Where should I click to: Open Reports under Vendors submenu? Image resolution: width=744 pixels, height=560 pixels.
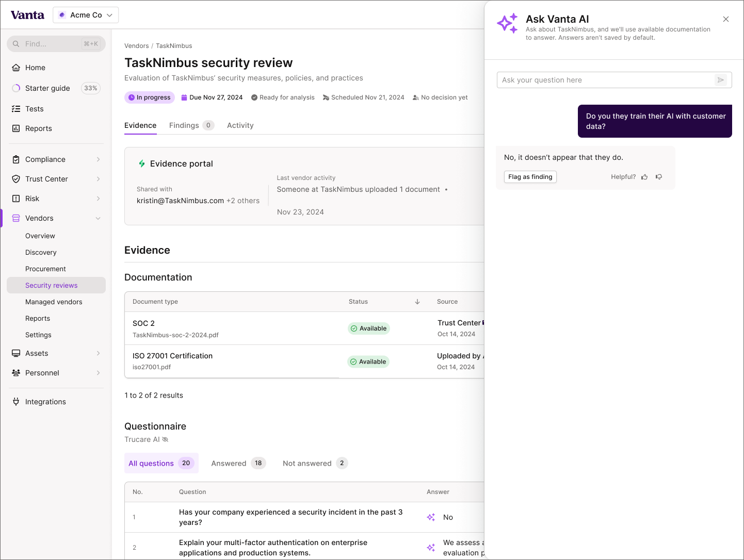point(38,318)
